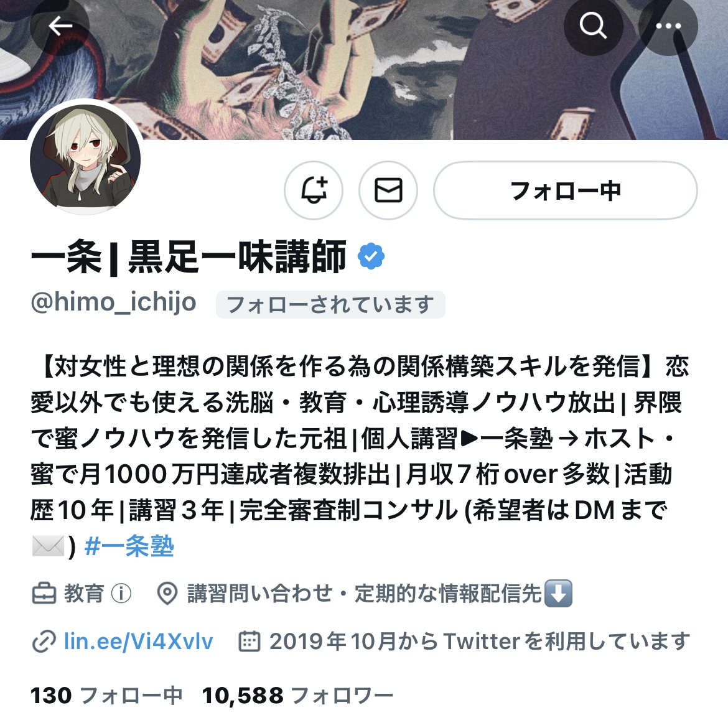Viewport: 728px width, 715px height.
Task: Open the three-dots more options menu
Action: pos(668,26)
